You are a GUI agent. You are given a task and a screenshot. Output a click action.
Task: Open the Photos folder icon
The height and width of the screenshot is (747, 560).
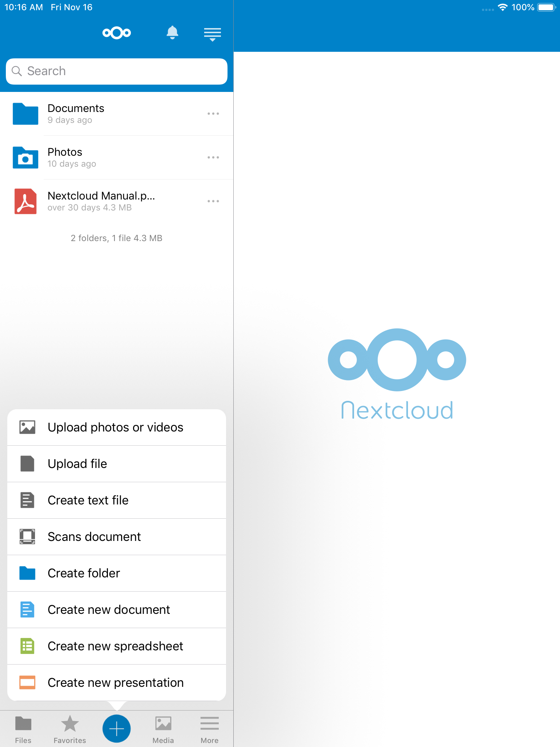point(26,158)
